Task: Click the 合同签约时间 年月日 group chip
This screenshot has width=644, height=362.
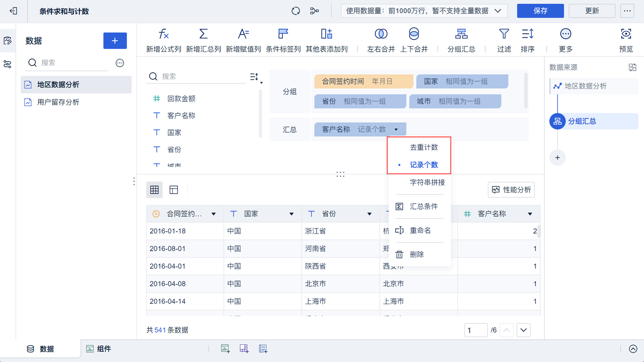Action: point(364,81)
